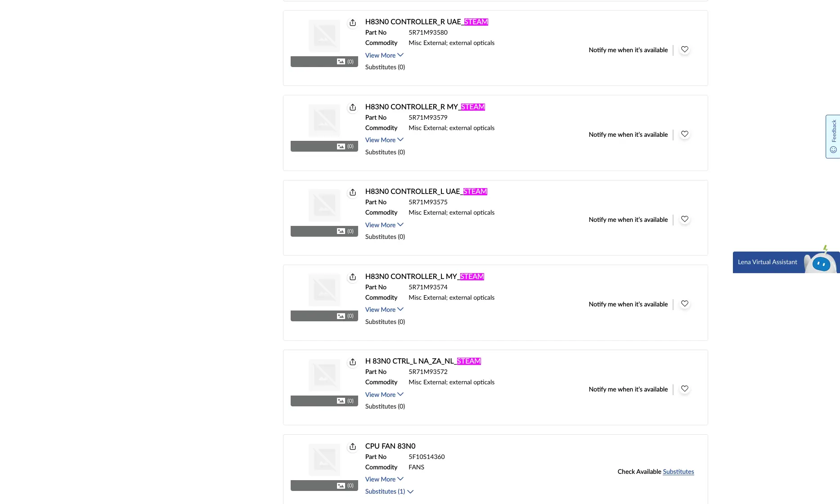Viewport: 840px width, 504px height.
Task: Click Notify me for CONTROLLER_R MY_STEAM
Action: pyautogui.click(x=628, y=135)
